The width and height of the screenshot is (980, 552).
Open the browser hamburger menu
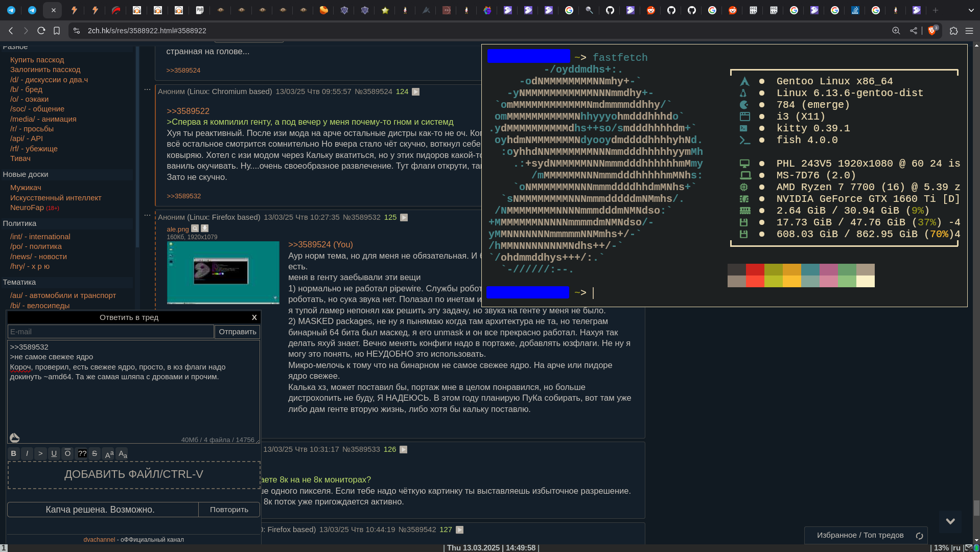click(x=969, y=31)
